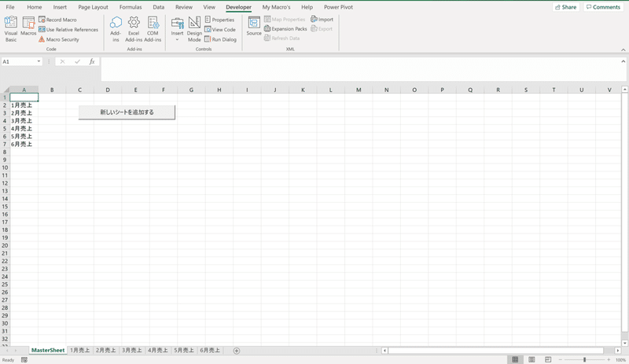Click View Code in Controls group

pyautogui.click(x=220, y=30)
